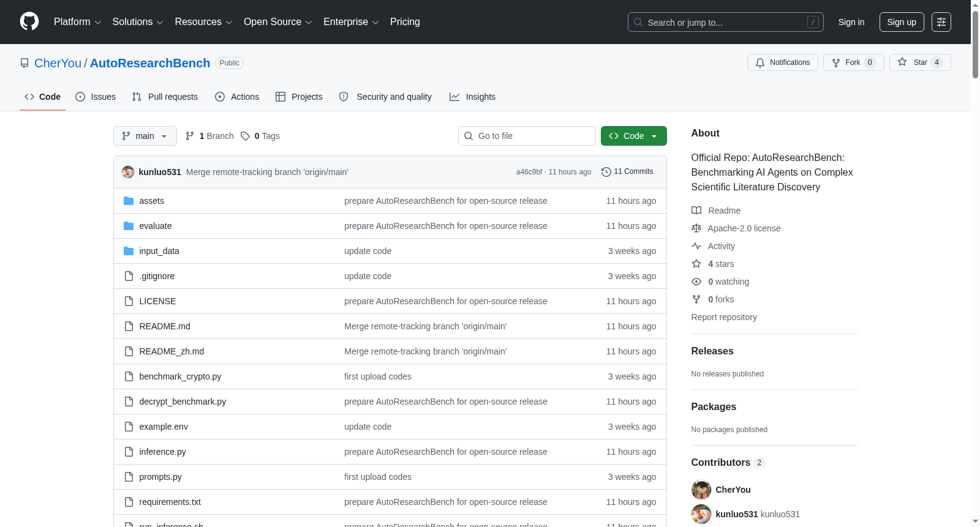The height and width of the screenshot is (527, 980).
Task: Switch to the Actions tab
Action: (237, 97)
